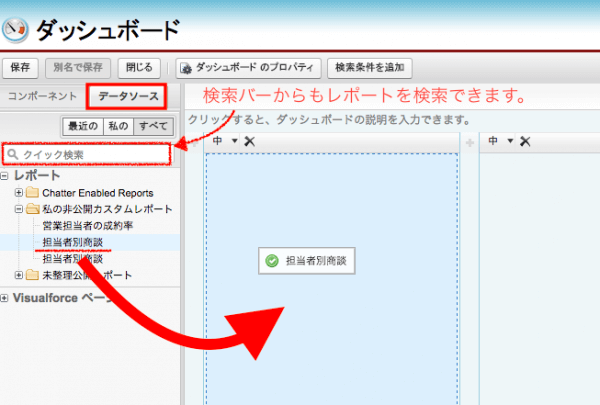Click the 未整理公開レポート folder icon

(x=33, y=275)
